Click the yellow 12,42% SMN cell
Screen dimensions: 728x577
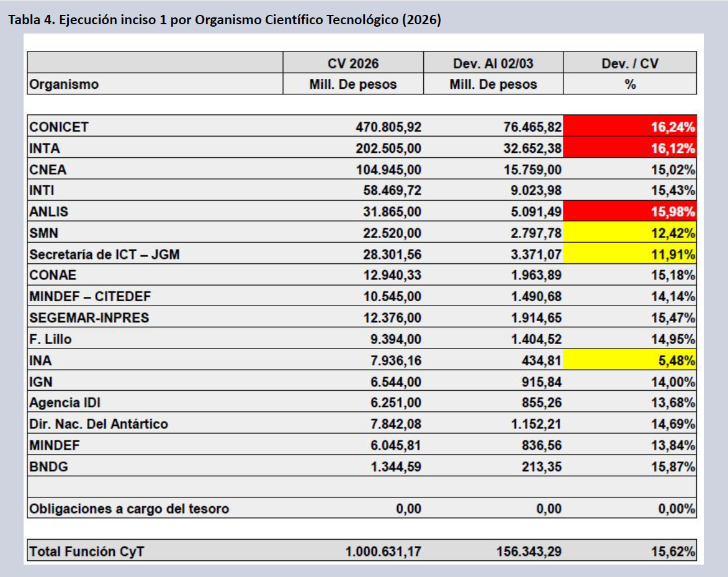point(630,233)
